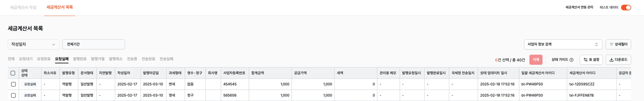The height and width of the screenshot is (101, 644).
Task: Open the 전체기간 period selector
Action: (x=94, y=44)
